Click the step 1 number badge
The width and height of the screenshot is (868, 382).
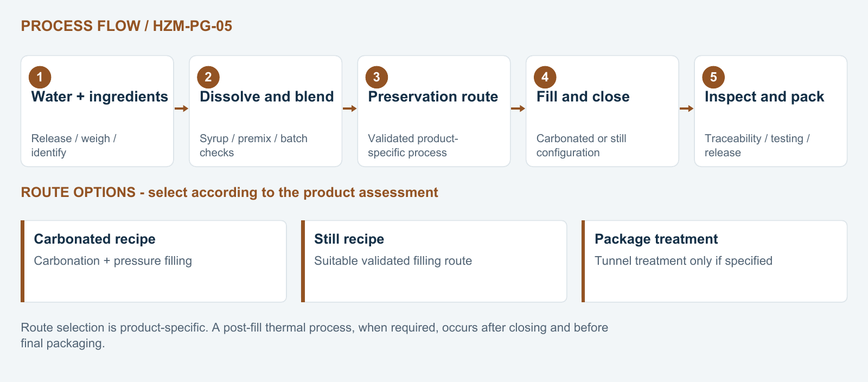[40, 77]
